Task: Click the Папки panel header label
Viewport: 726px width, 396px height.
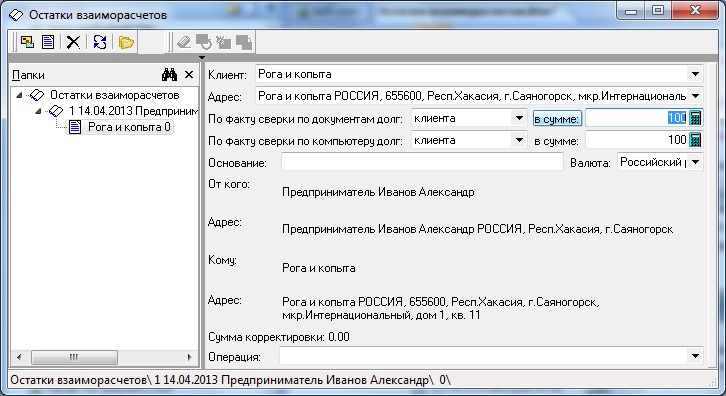Action: (28, 75)
